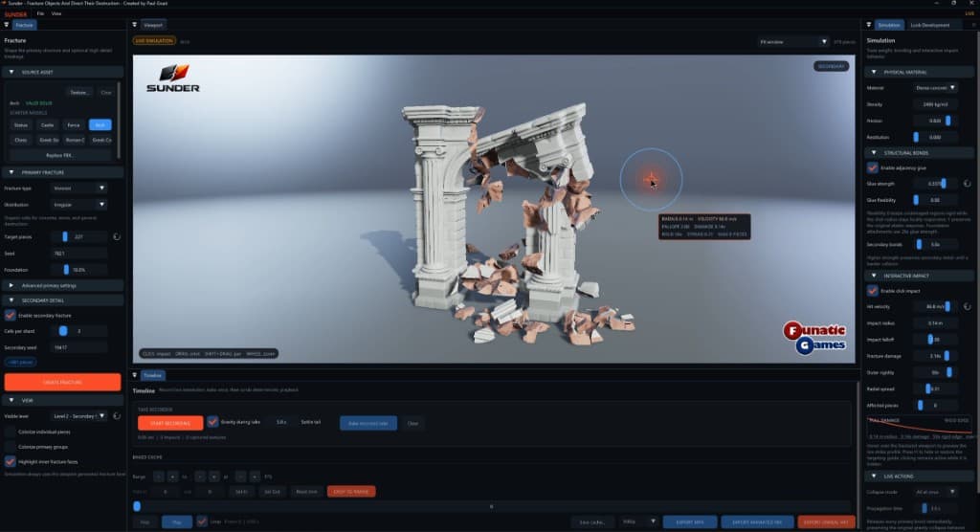This screenshot has width=980, height=532.
Task: Click the Create Fracture button
Action: (x=62, y=382)
